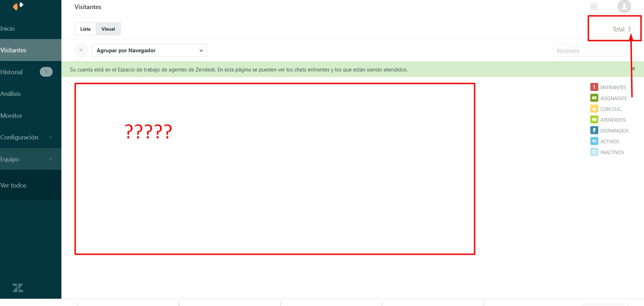
Task: Open Historial in the sidebar
Action: pos(31,72)
